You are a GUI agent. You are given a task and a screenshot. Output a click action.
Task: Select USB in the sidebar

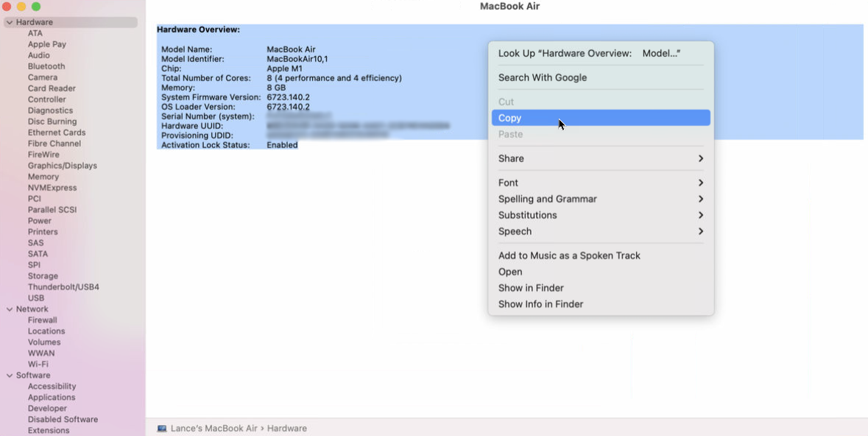pos(36,298)
